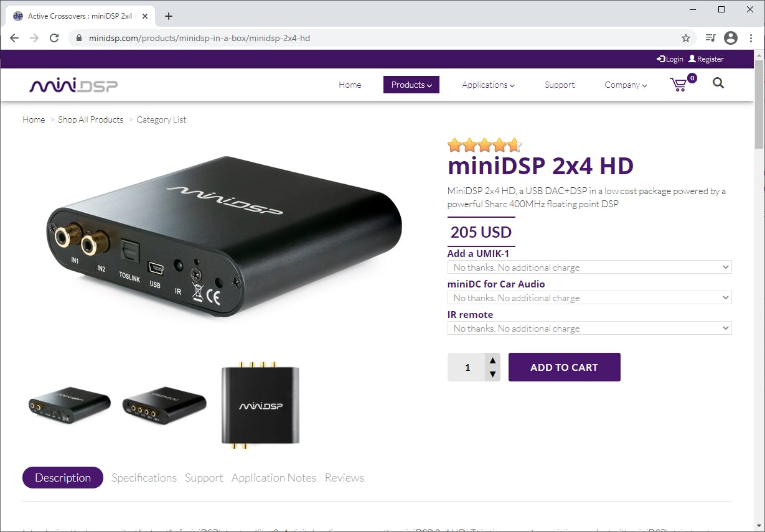
Task: Select the second rear-view product thumbnail
Action: (164, 406)
